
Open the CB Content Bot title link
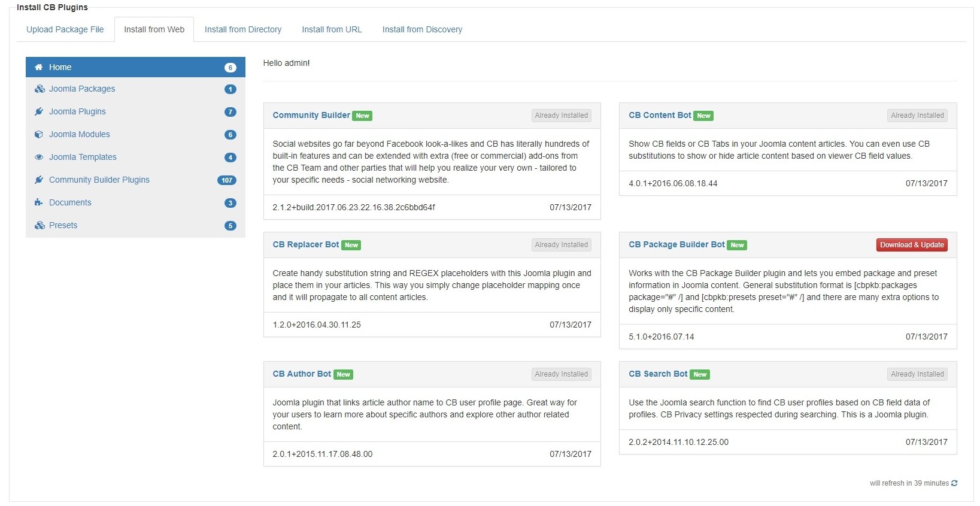(x=660, y=115)
